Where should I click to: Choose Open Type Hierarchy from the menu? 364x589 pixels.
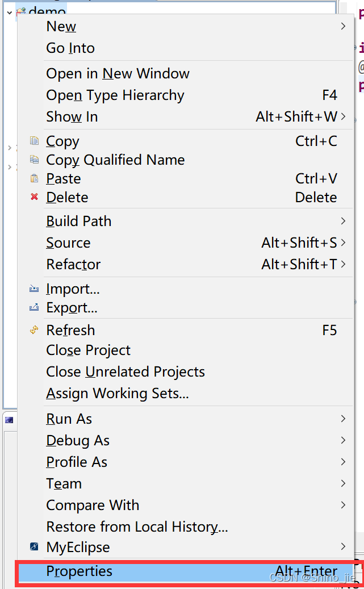coord(115,95)
